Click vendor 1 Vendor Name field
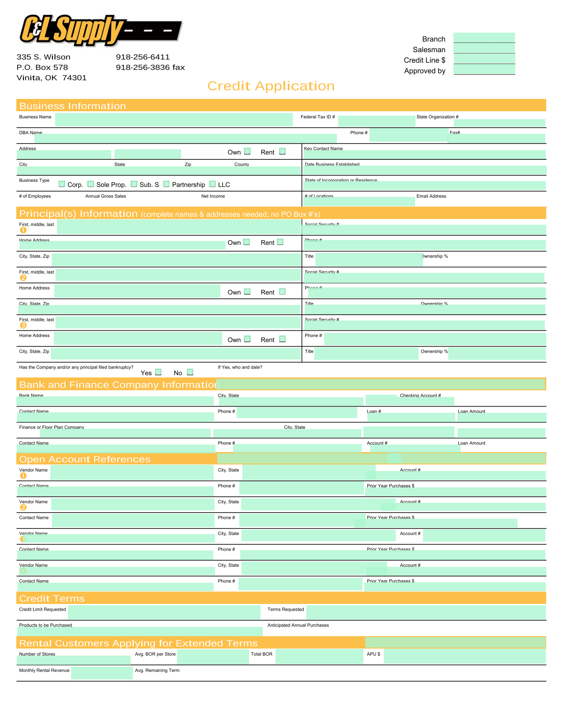The height and width of the screenshot is (728, 563). click(x=132, y=473)
